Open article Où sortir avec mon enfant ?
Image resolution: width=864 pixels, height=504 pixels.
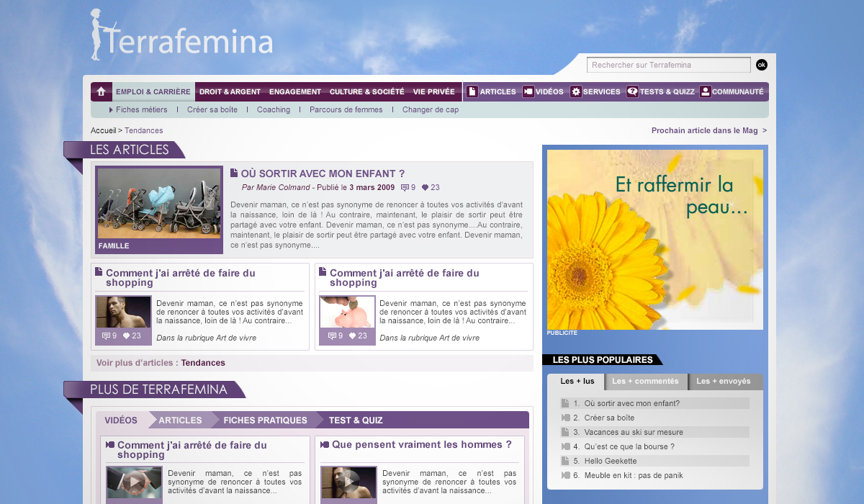[323, 174]
